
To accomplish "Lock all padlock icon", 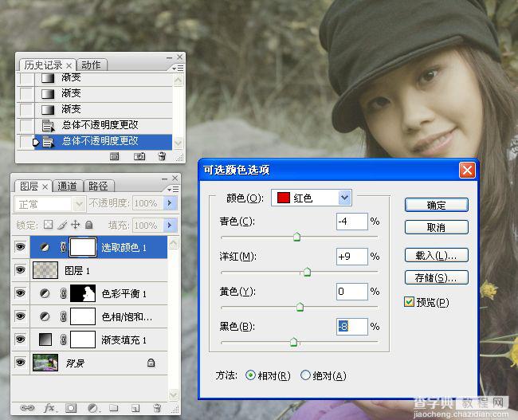I will [88, 225].
